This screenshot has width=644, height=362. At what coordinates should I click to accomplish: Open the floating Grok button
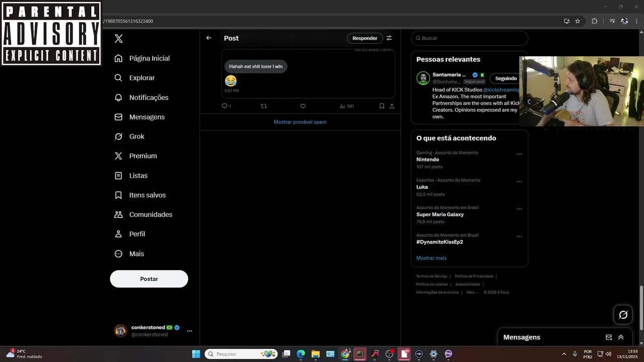(x=623, y=315)
